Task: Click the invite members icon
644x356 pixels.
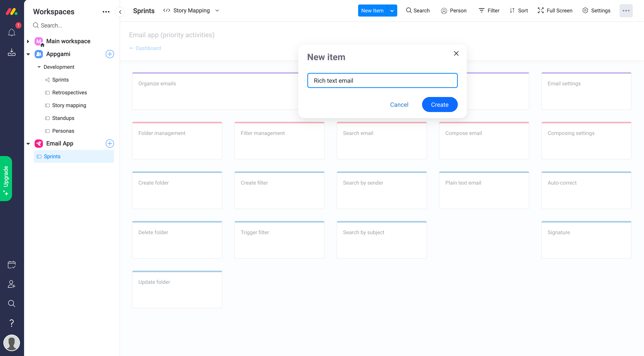Action: (x=11, y=284)
